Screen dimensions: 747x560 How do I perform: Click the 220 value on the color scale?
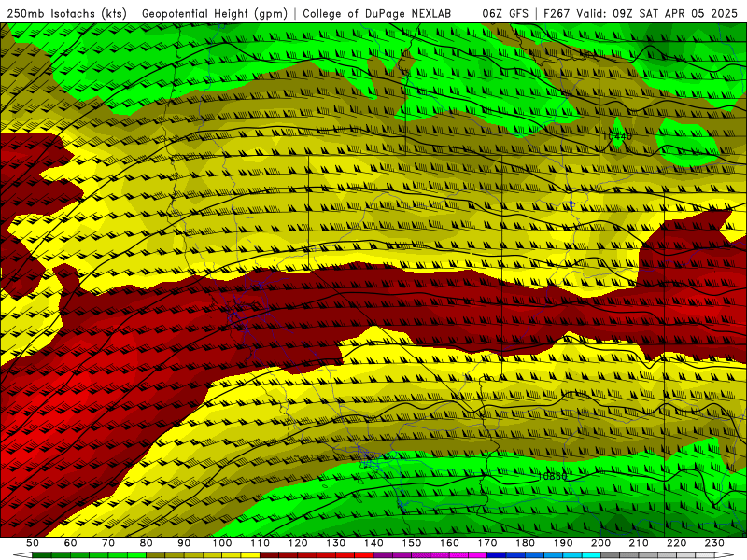677,543
